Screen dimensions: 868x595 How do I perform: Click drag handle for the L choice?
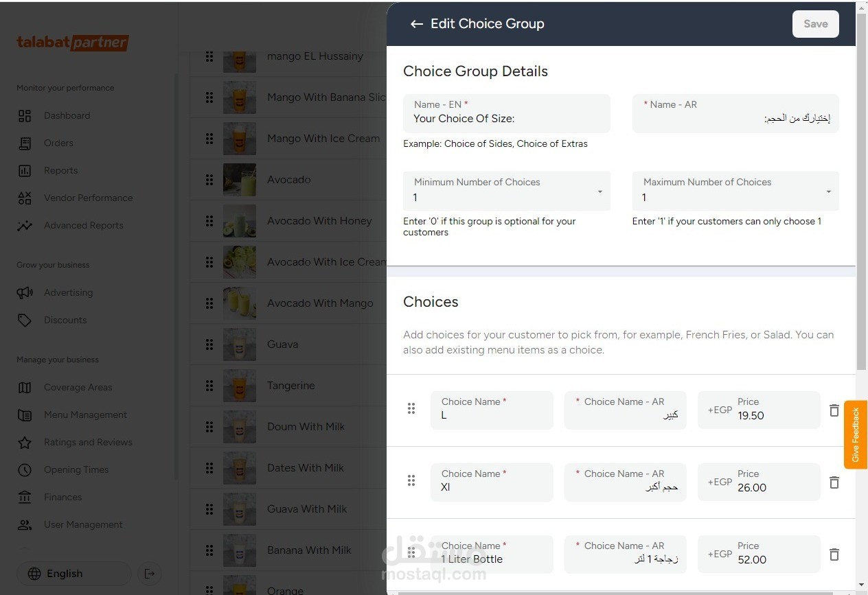pos(411,408)
